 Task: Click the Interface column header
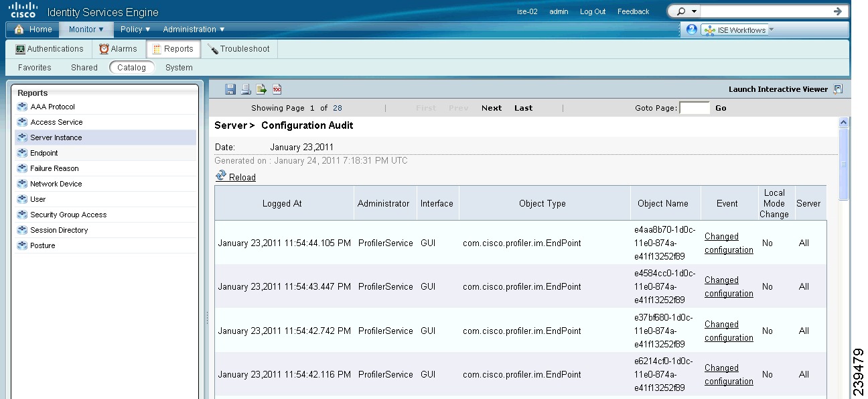click(x=437, y=204)
